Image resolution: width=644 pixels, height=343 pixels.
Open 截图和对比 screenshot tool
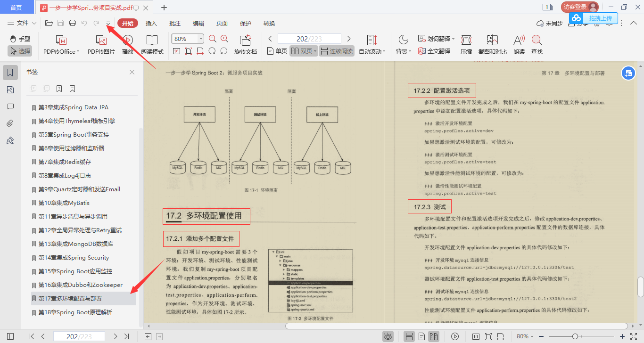point(493,45)
